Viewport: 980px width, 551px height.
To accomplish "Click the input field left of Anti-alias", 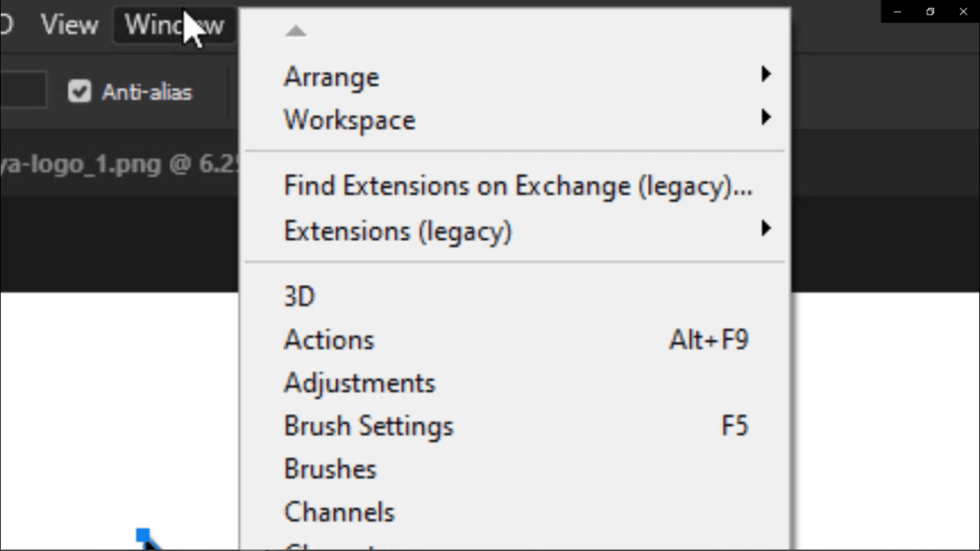I will [23, 90].
